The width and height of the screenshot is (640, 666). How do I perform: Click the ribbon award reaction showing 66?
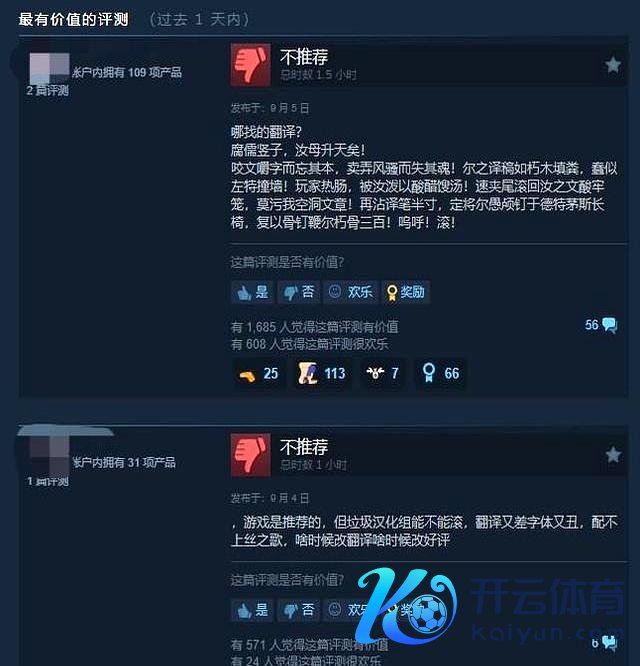coord(441,374)
